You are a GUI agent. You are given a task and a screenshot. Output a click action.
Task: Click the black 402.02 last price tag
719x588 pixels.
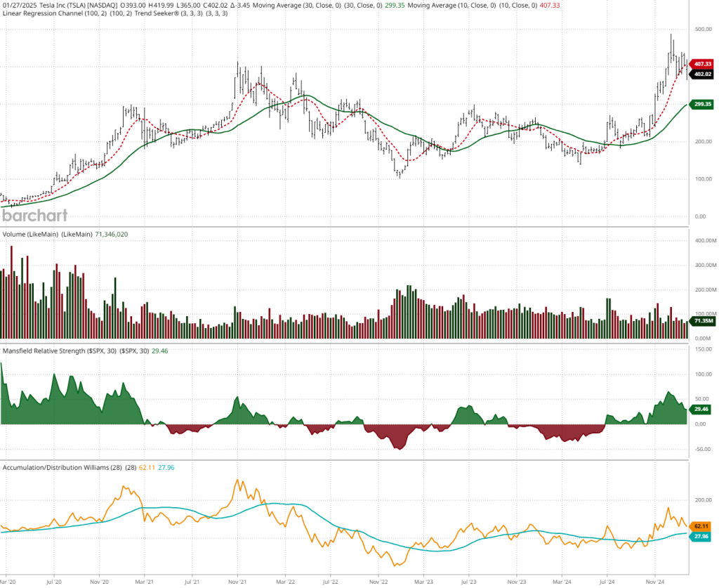pyautogui.click(x=701, y=74)
